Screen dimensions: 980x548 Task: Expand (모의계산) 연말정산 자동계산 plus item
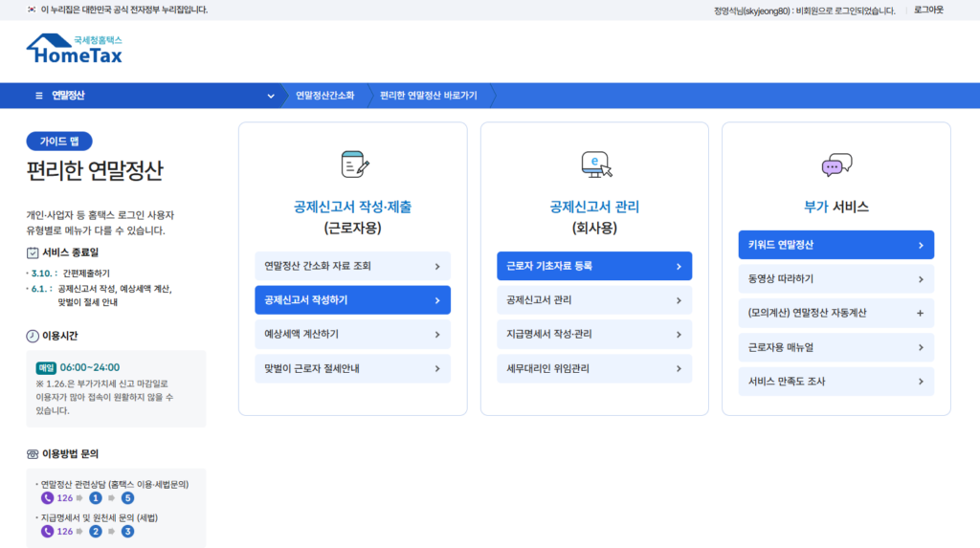(x=835, y=313)
